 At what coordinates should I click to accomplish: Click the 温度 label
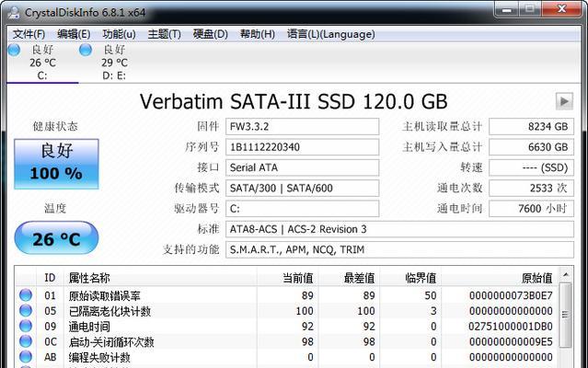click(55, 208)
